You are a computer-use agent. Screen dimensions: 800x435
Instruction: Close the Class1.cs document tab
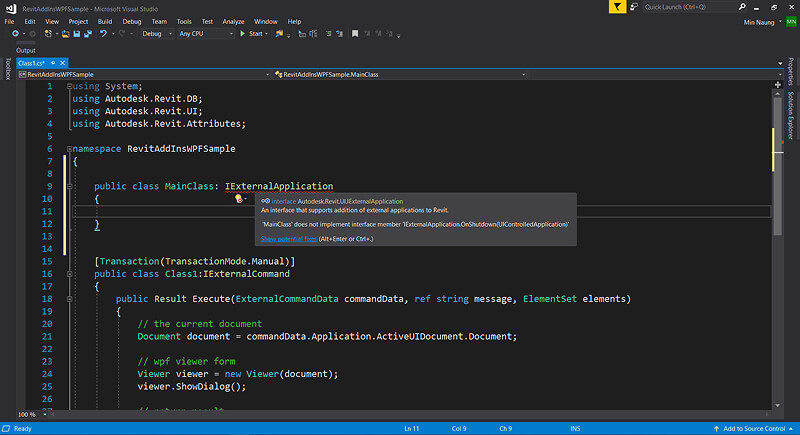click(63, 62)
